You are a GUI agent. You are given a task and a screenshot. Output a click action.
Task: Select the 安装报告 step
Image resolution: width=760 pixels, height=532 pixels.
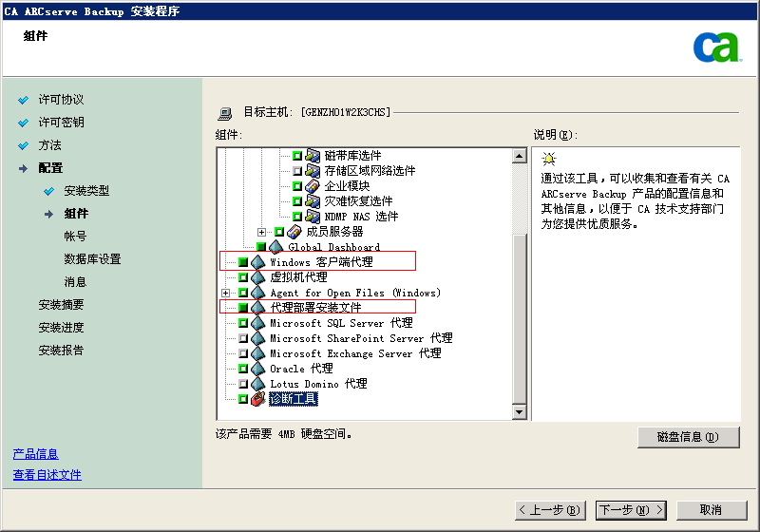[x=61, y=351]
